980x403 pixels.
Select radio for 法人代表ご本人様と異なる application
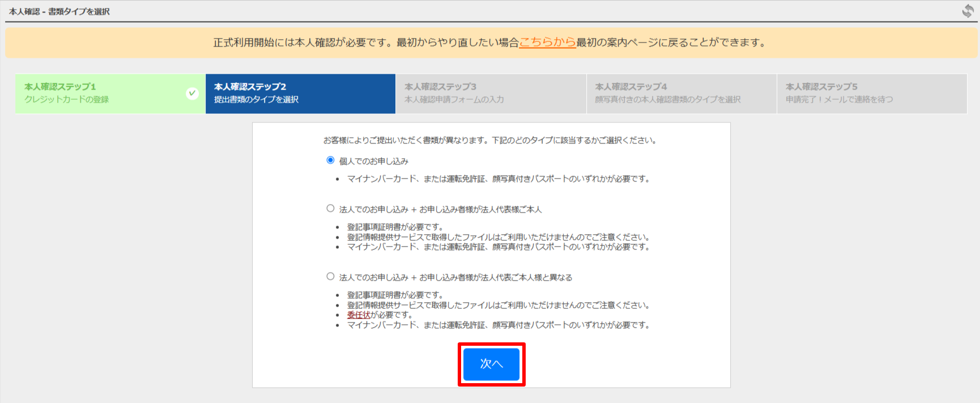[x=330, y=277]
